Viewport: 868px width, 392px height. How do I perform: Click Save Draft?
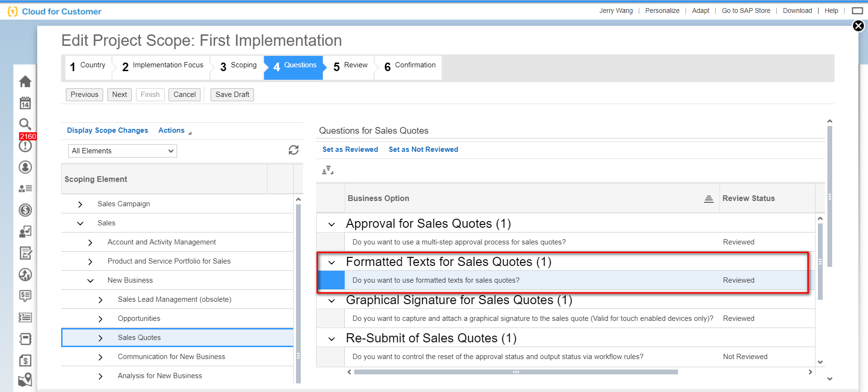[x=232, y=95]
